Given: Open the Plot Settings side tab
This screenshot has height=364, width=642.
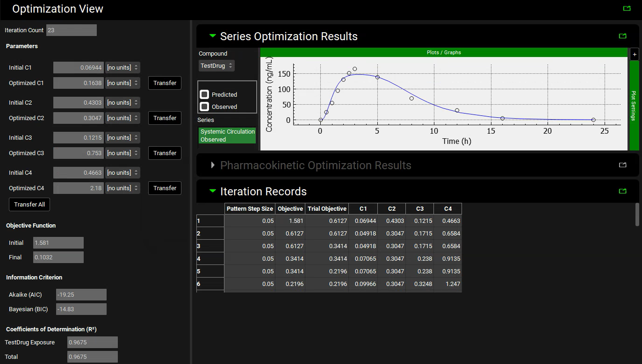Looking at the screenshot, I should pyautogui.click(x=634, y=105).
